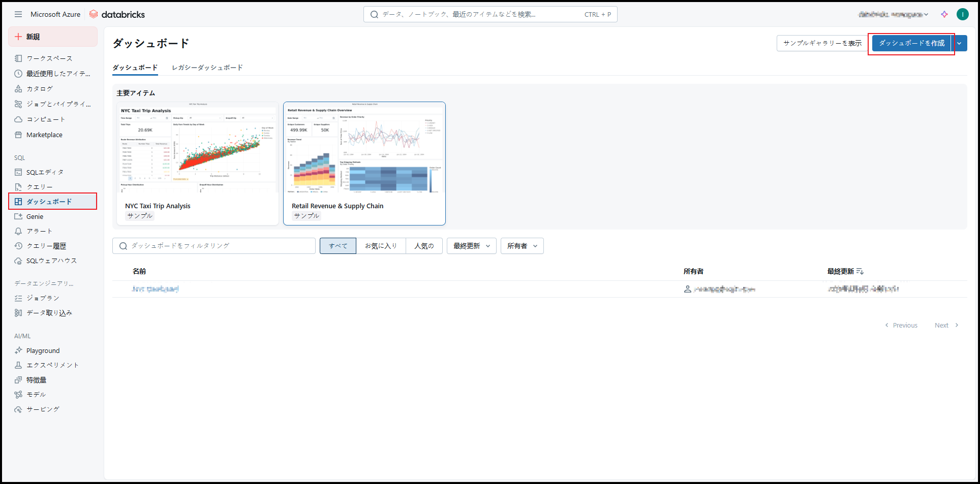Click the 名前 column header

139,271
